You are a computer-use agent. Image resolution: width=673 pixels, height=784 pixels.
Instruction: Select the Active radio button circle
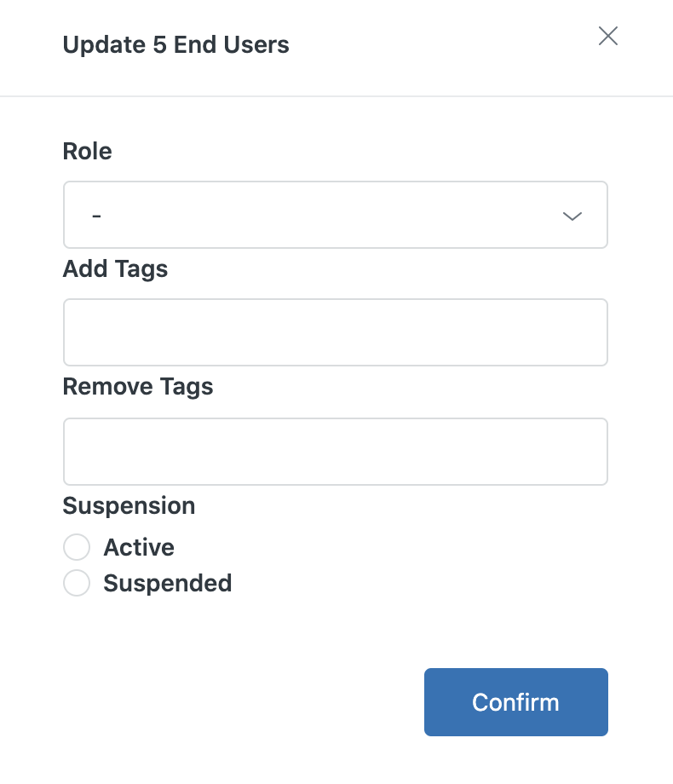click(77, 547)
